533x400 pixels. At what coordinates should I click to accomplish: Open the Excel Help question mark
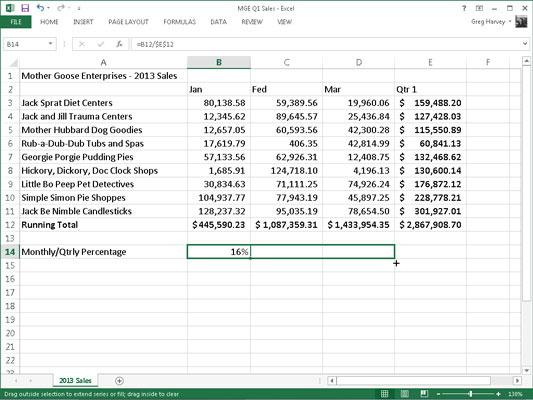464,8
